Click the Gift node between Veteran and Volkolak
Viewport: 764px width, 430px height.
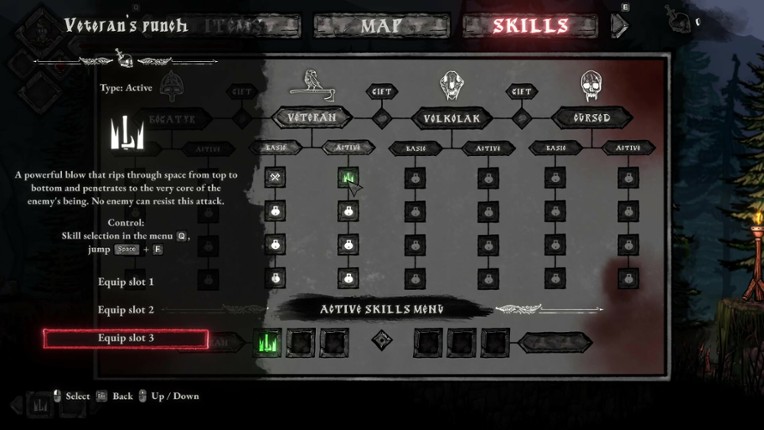[380, 117]
